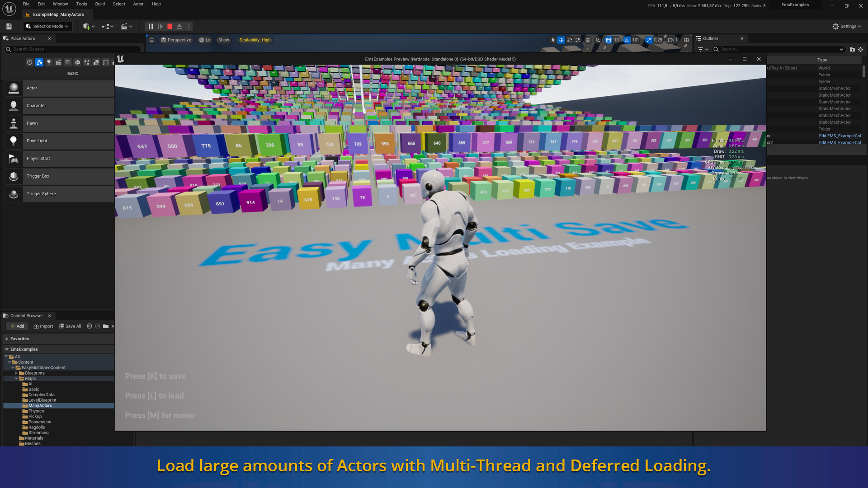Image resolution: width=868 pixels, height=488 pixels.
Task: Click the Eject from player button
Action: (x=179, y=27)
